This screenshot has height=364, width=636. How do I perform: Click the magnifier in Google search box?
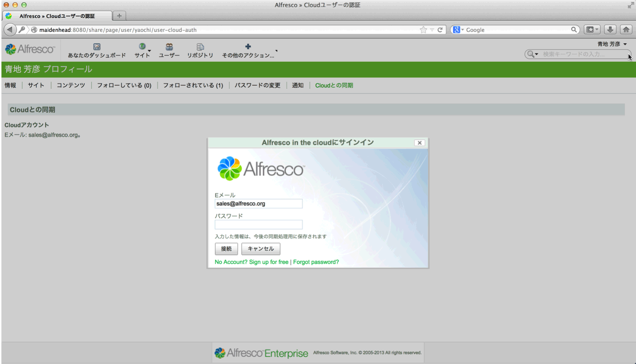(574, 30)
